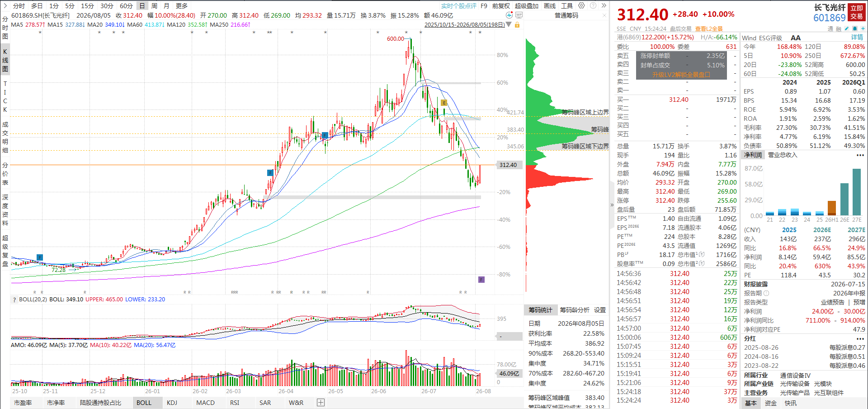Select the MACD indicator tab

[205, 402]
